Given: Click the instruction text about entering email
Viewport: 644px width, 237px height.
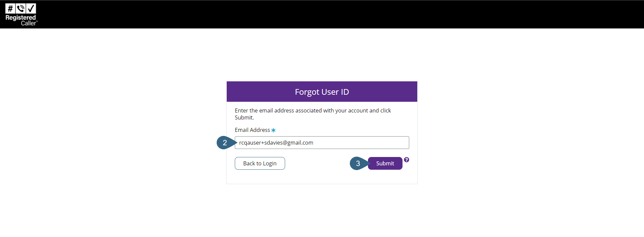Looking at the screenshot, I should click(x=313, y=110).
